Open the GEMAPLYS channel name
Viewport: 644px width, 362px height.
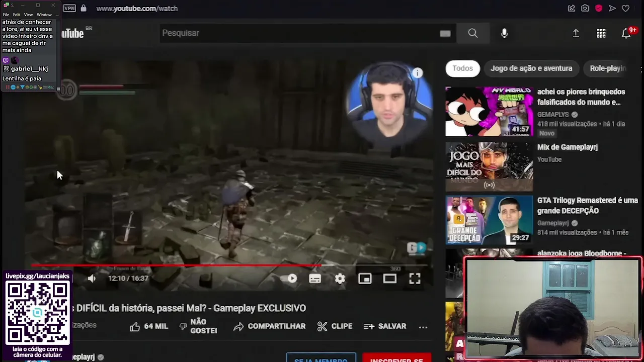553,114
